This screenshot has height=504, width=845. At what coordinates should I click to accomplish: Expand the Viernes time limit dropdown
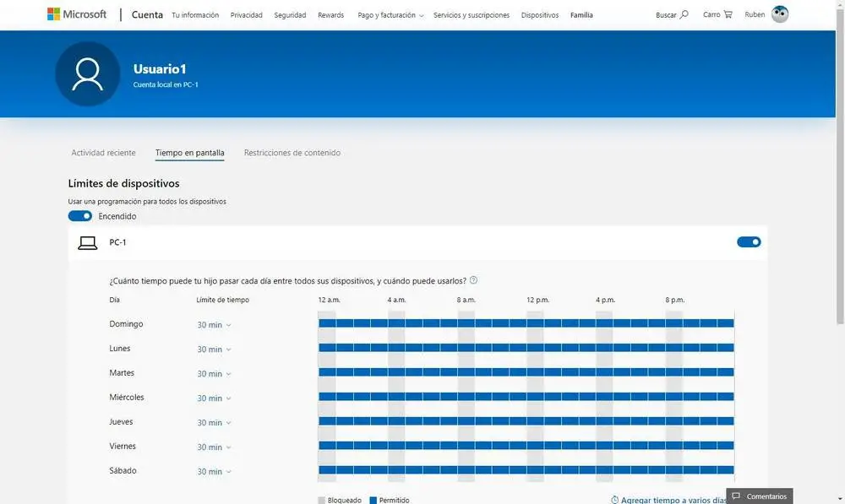tap(214, 447)
